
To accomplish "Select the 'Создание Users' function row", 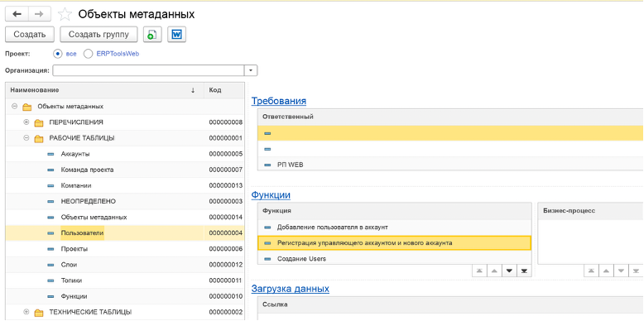I will point(394,259).
